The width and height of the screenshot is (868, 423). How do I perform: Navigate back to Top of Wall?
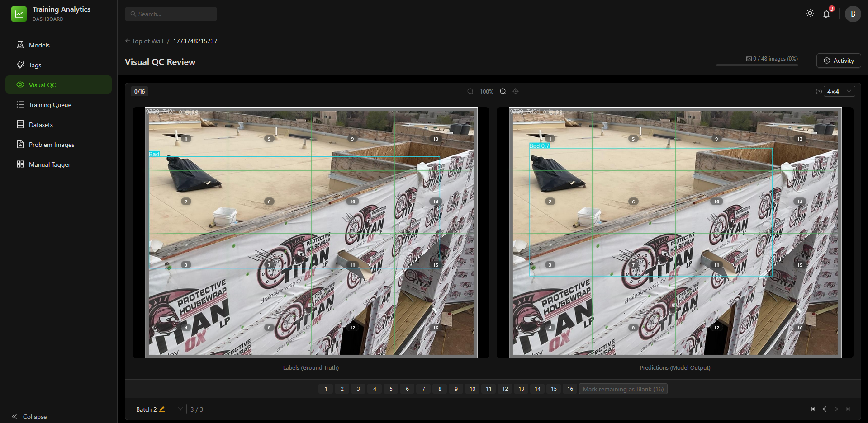click(147, 41)
